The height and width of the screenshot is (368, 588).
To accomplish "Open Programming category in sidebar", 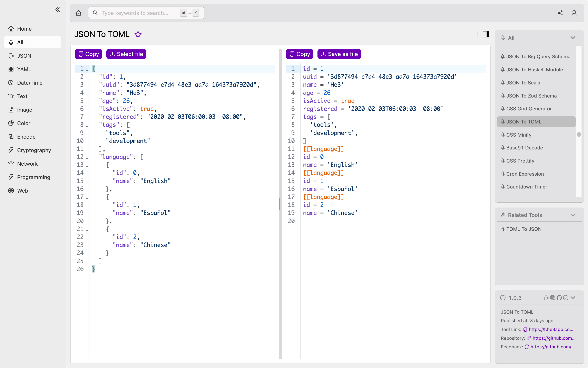I will point(32,177).
